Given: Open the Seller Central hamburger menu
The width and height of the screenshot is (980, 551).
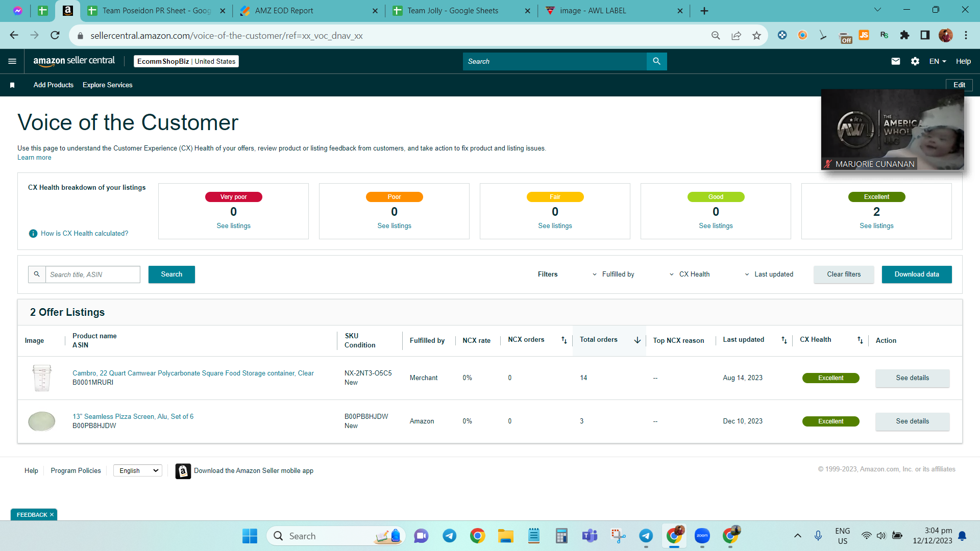Looking at the screenshot, I should 12,61.
